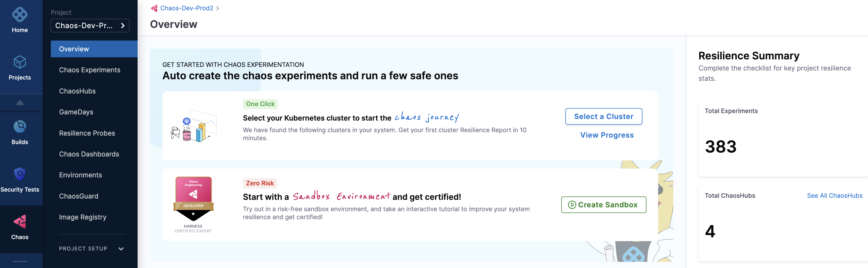Screen dimensions: 868x268
Task: Click the Select a Cluster button
Action: point(603,116)
